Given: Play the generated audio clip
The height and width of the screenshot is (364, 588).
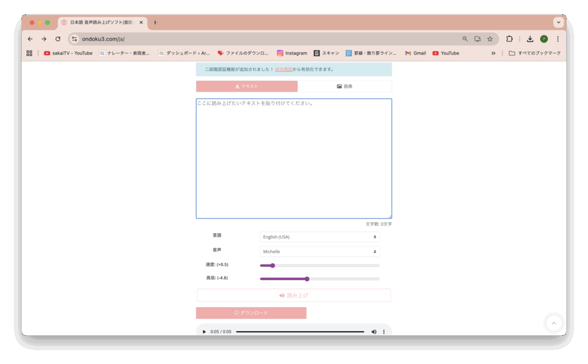Looking at the screenshot, I should pyautogui.click(x=204, y=332).
